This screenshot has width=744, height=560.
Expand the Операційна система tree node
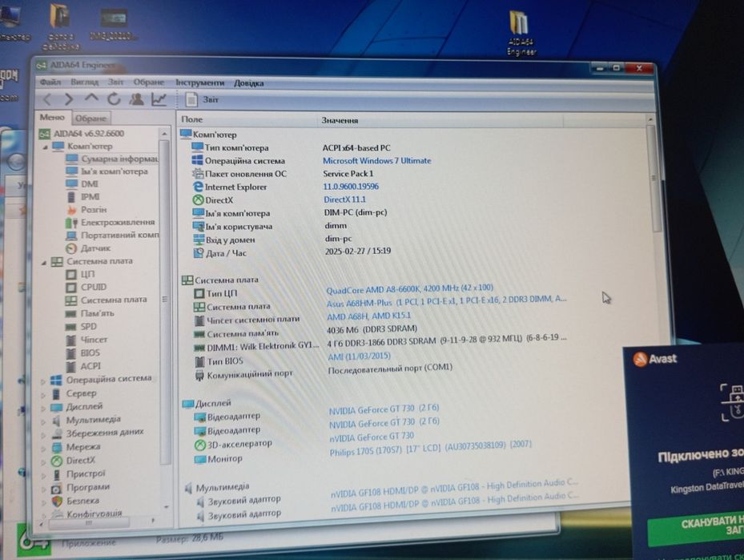(x=43, y=381)
